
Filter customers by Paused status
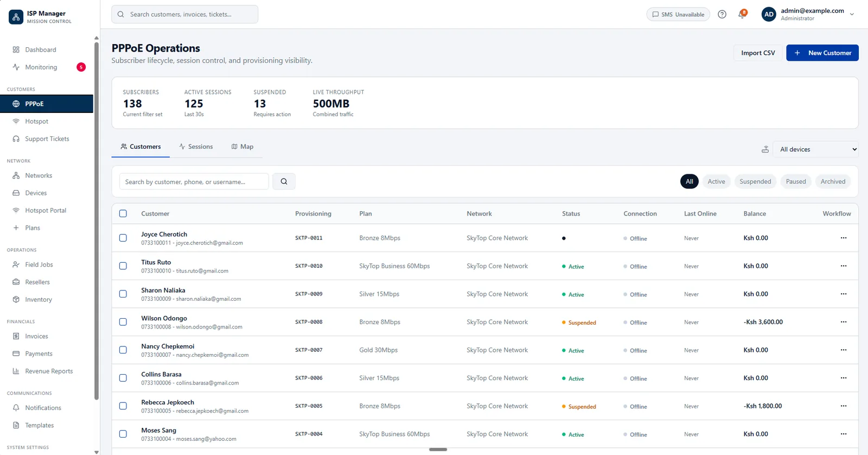tap(796, 181)
